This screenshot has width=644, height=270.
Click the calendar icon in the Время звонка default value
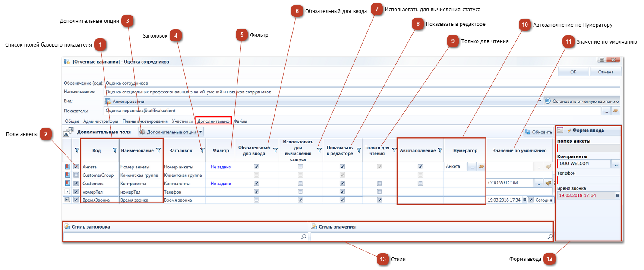click(x=524, y=200)
